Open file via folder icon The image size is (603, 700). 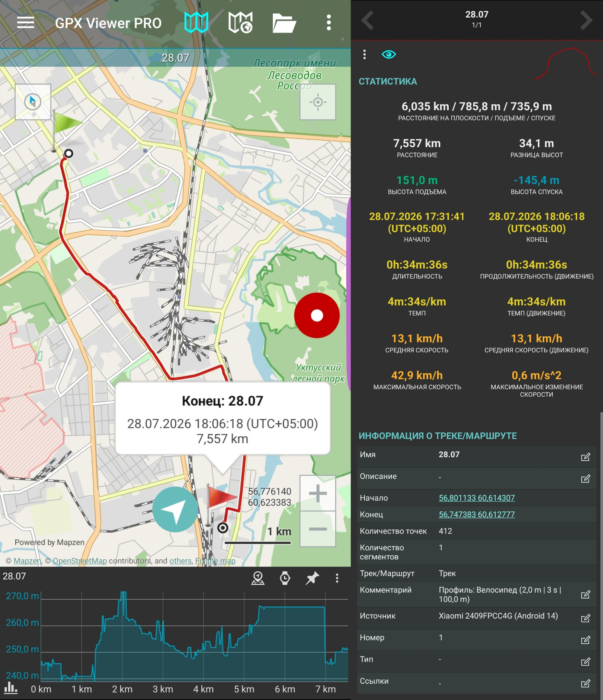coord(284,23)
